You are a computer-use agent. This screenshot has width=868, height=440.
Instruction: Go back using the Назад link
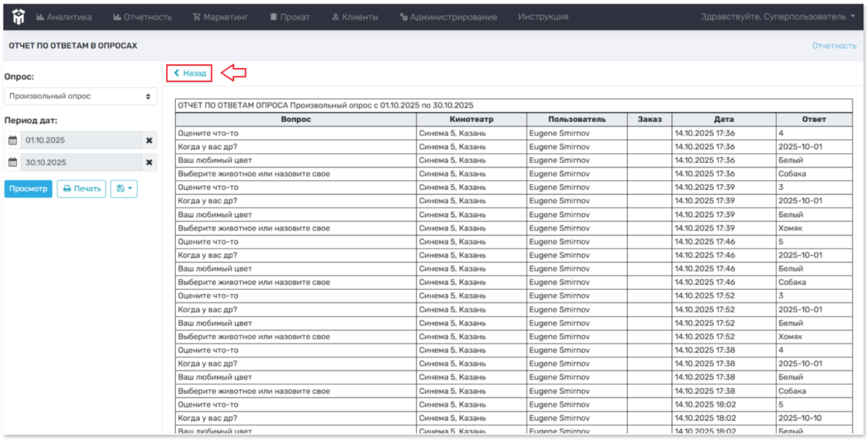(190, 73)
